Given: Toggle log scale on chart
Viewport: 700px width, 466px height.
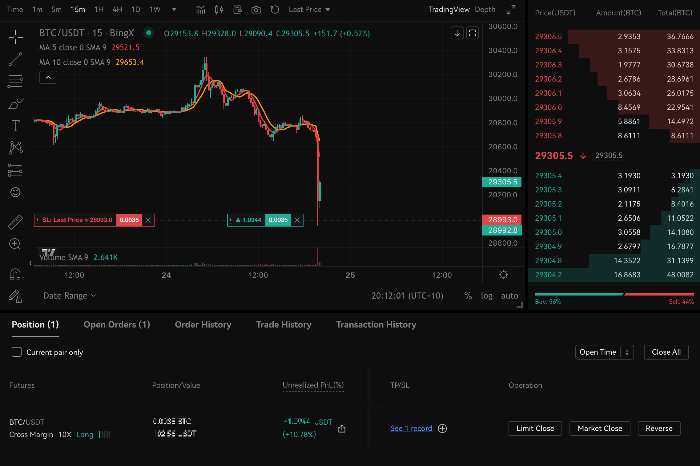Looking at the screenshot, I should coord(487,296).
